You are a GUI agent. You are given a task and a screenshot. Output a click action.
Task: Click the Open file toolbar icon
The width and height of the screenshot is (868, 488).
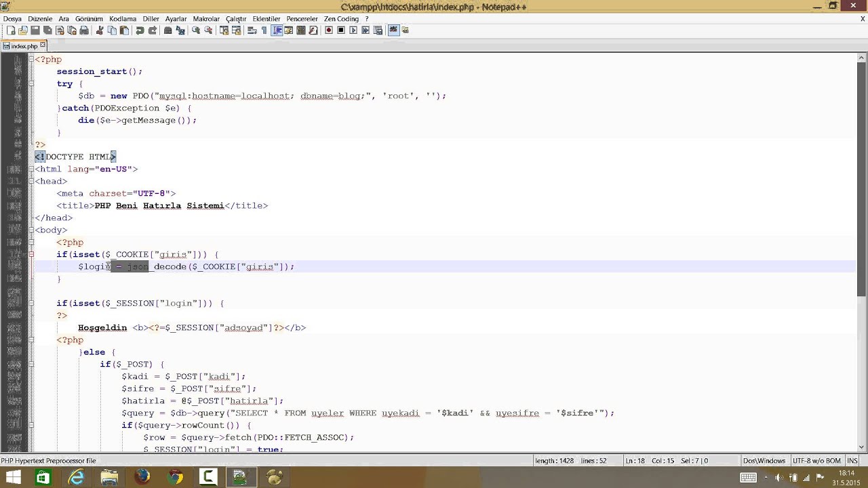(x=23, y=30)
